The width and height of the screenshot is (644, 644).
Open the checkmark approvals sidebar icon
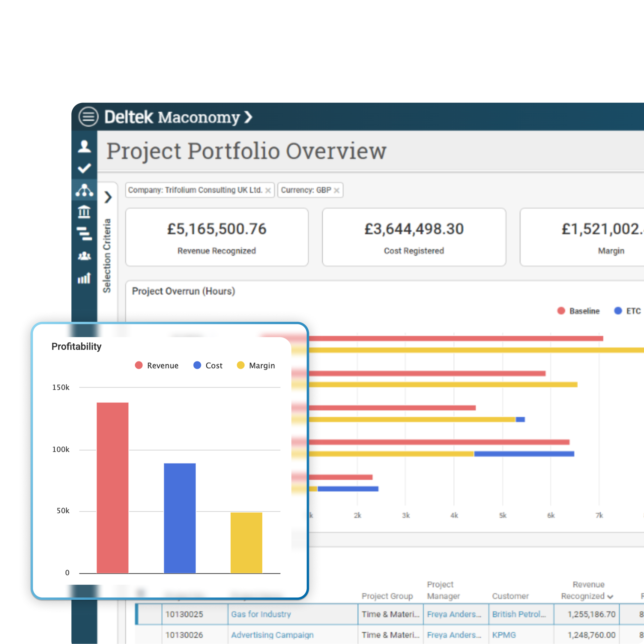click(84, 168)
